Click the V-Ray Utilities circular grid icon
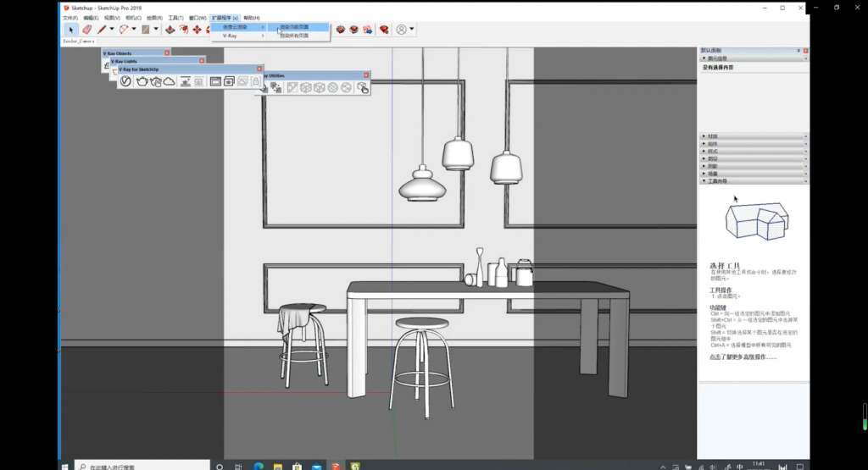868x470 pixels. pyautogui.click(x=332, y=88)
